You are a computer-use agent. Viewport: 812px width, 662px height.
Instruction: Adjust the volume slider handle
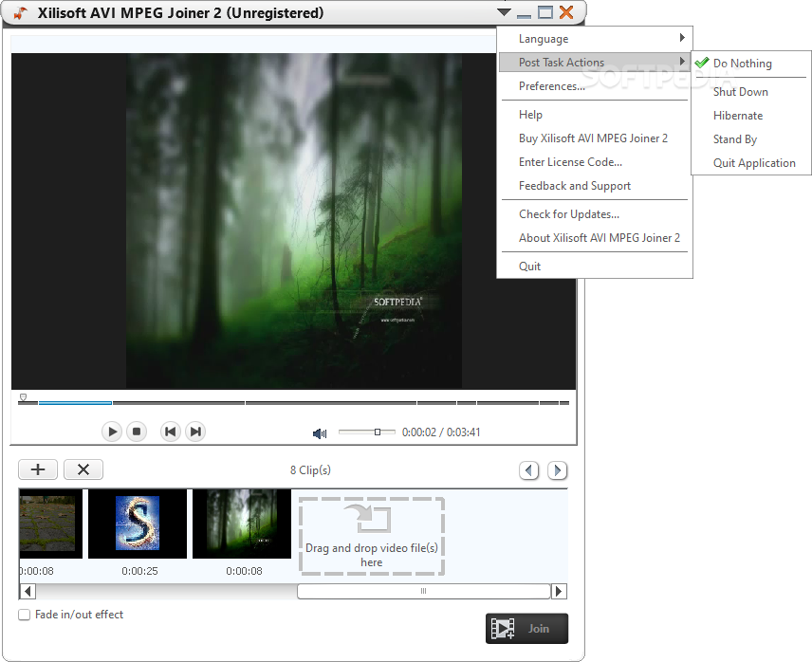click(x=378, y=432)
